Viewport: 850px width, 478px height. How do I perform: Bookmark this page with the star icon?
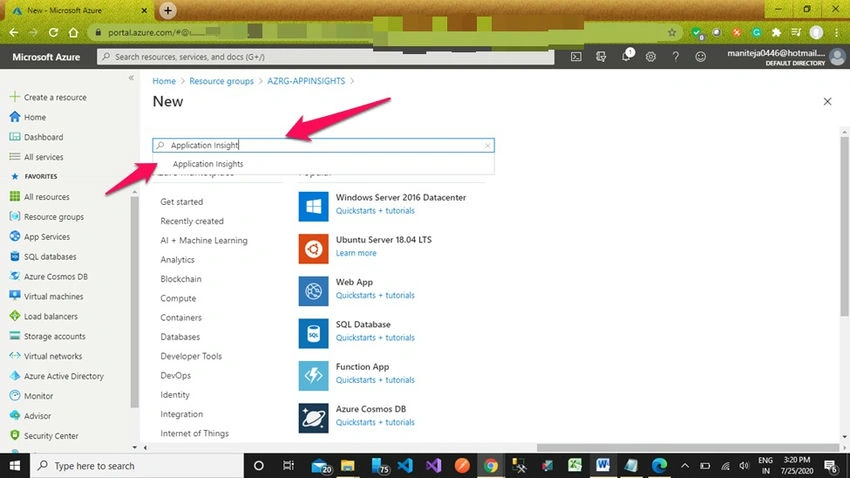pyautogui.click(x=672, y=33)
